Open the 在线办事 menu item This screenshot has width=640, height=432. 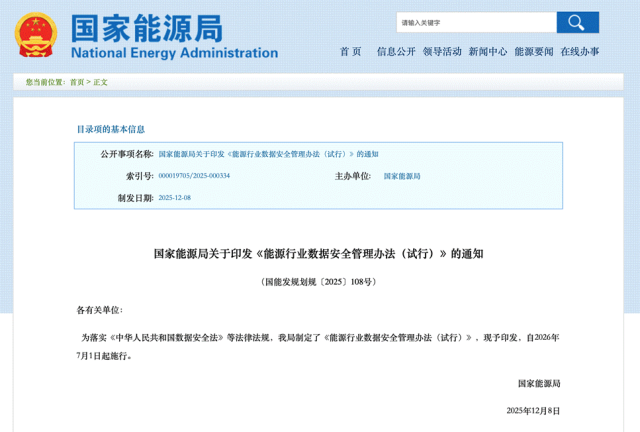(580, 52)
